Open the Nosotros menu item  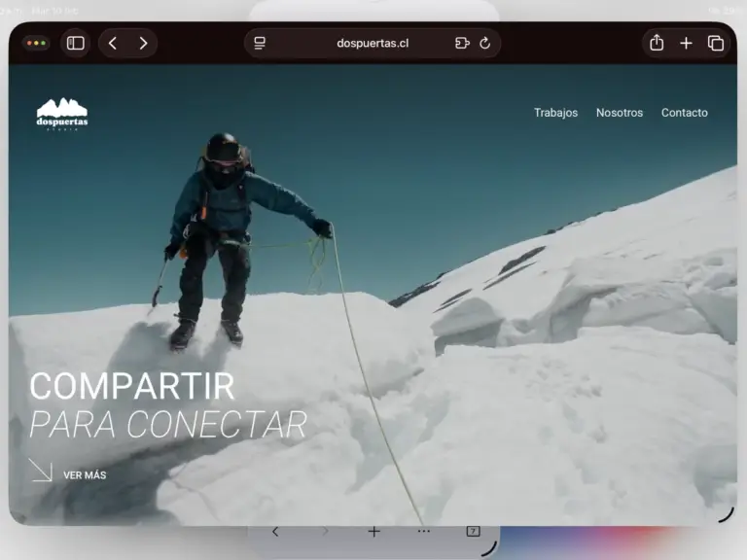coord(620,113)
